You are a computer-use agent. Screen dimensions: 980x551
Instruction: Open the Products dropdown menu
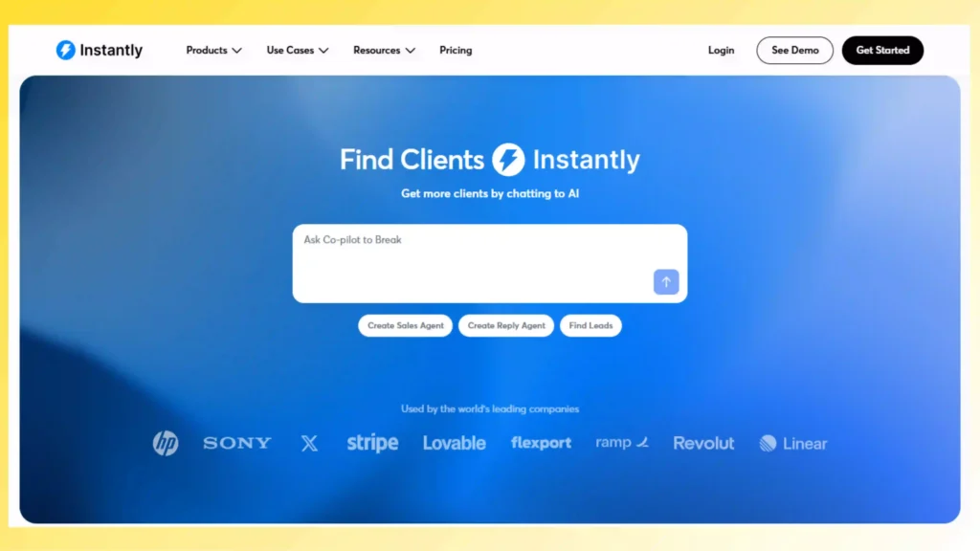(x=213, y=50)
